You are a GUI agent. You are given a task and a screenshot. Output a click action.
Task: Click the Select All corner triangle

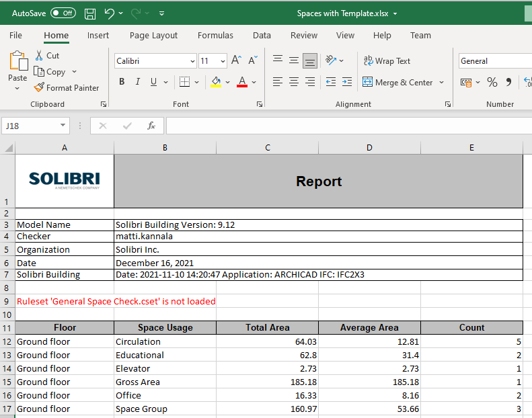coord(8,148)
